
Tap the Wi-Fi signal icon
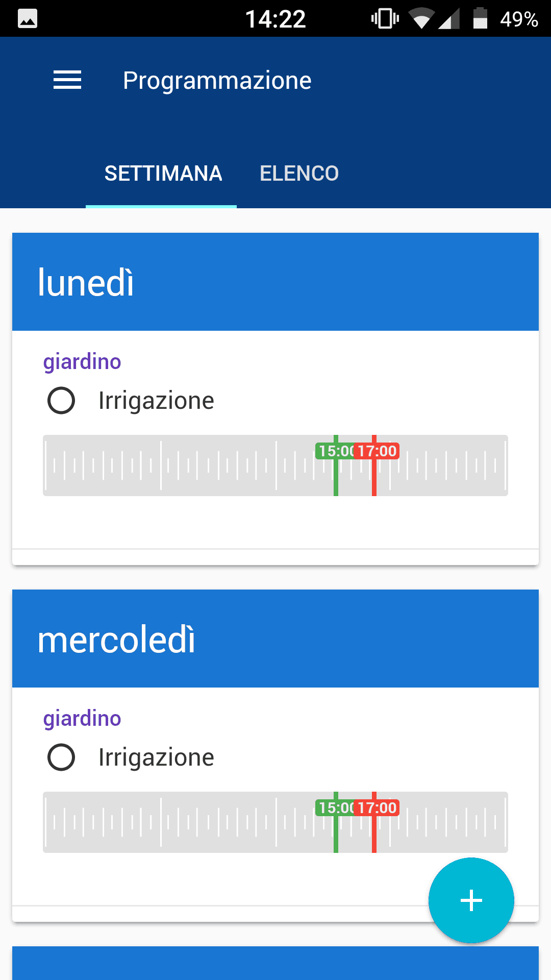point(421,19)
